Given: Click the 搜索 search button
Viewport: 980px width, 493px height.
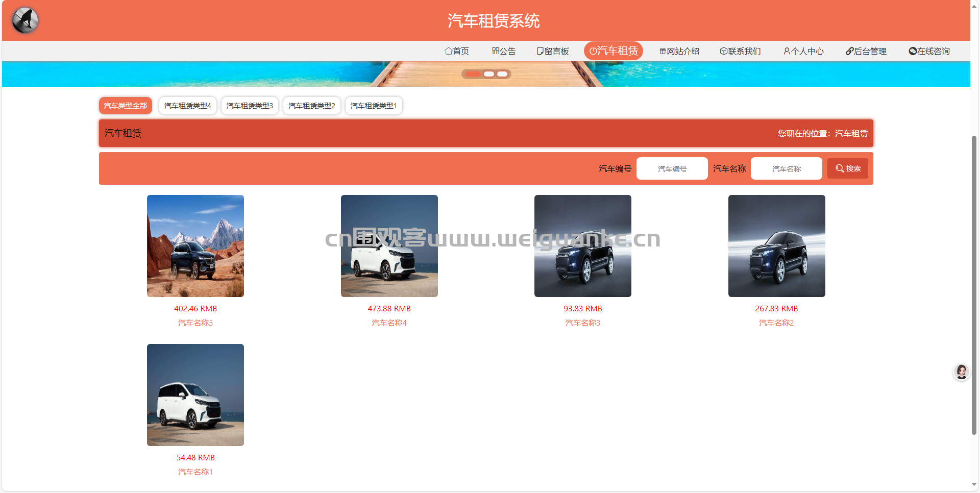Looking at the screenshot, I should pyautogui.click(x=848, y=168).
